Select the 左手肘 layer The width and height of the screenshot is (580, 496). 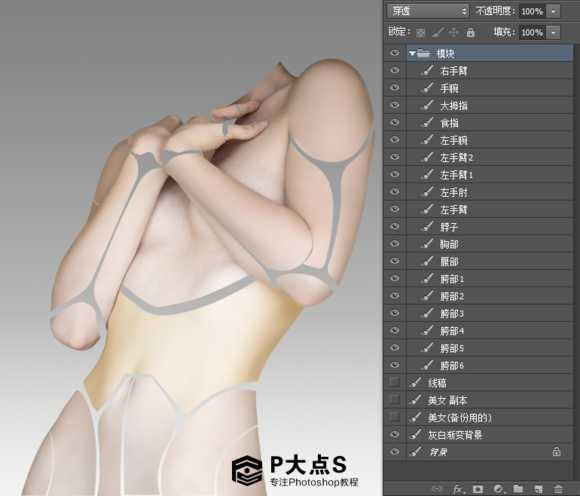490,192
